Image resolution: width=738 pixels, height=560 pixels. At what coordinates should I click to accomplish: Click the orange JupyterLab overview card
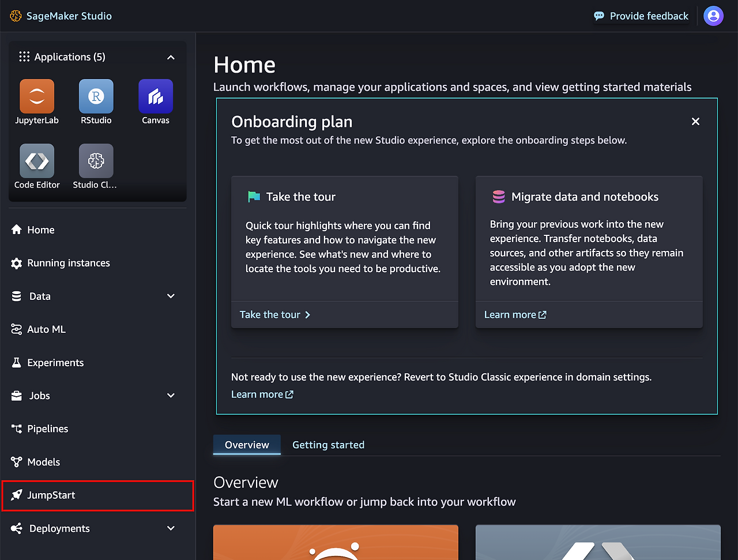point(336,542)
